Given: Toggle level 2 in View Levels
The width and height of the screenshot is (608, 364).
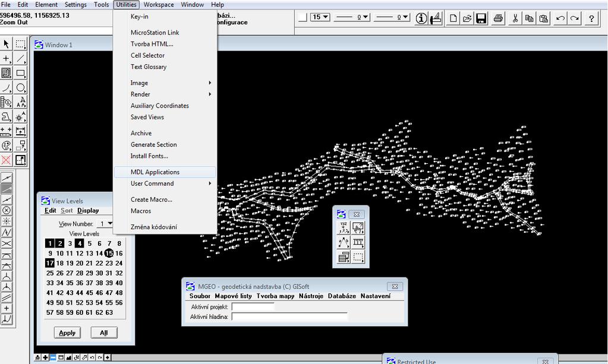Looking at the screenshot, I should [x=59, y=243].
